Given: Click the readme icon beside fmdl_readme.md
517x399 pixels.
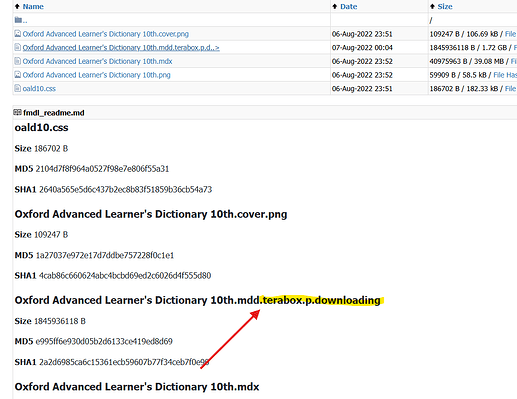Looking at the screenshot, I should 17,112.
